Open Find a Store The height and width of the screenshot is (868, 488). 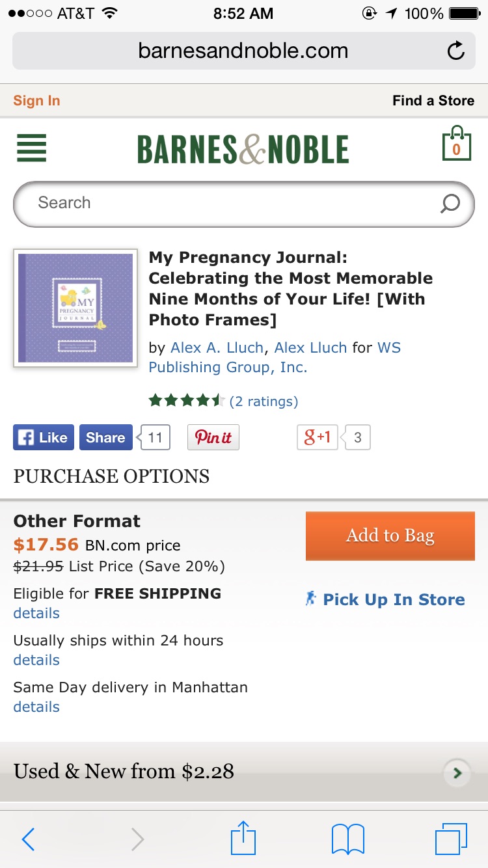point(433,101)
